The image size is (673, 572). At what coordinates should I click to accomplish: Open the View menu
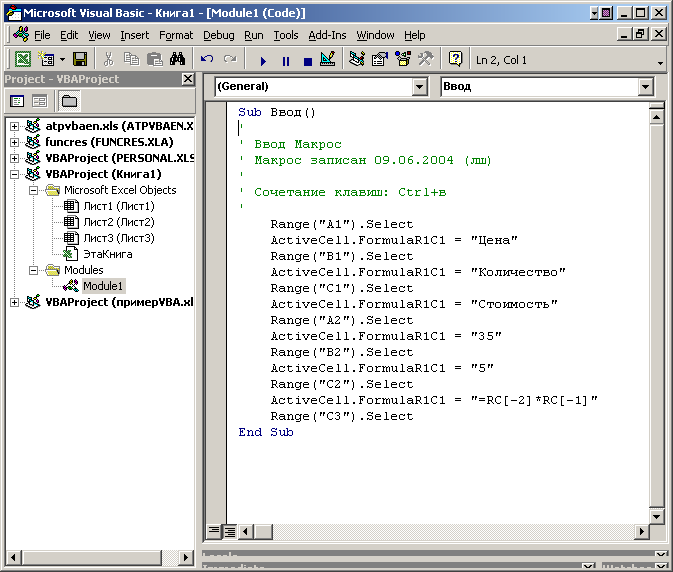click(x=99, y=35)
